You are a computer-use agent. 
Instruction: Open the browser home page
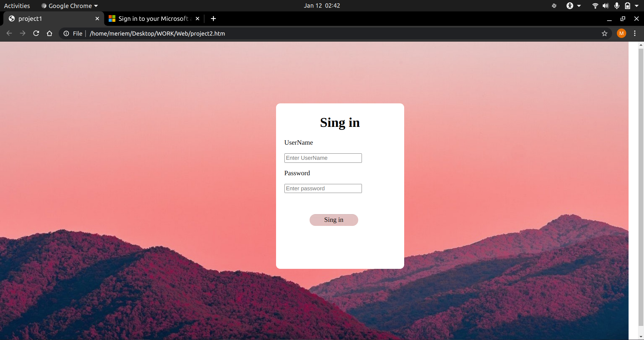[49, 33]
